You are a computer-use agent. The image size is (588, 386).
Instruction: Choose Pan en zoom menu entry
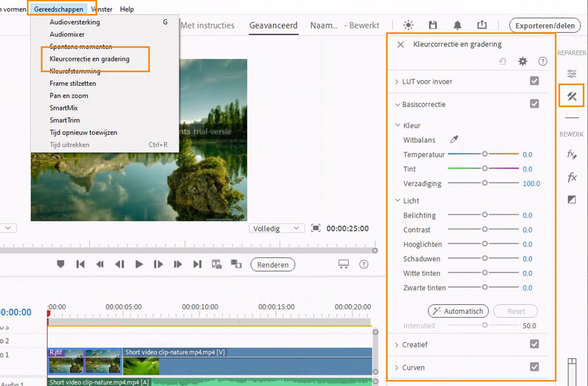point(104,96)
